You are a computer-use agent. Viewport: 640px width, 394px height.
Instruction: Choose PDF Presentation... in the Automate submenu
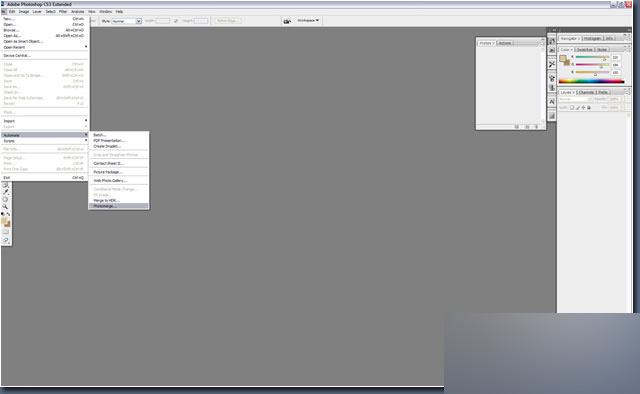pyautogui.click(x=119, y=140)
